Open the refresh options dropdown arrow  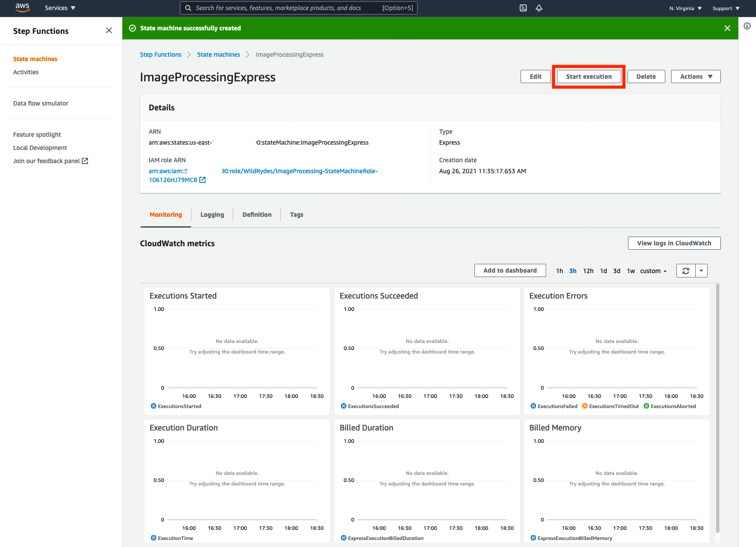701,271
